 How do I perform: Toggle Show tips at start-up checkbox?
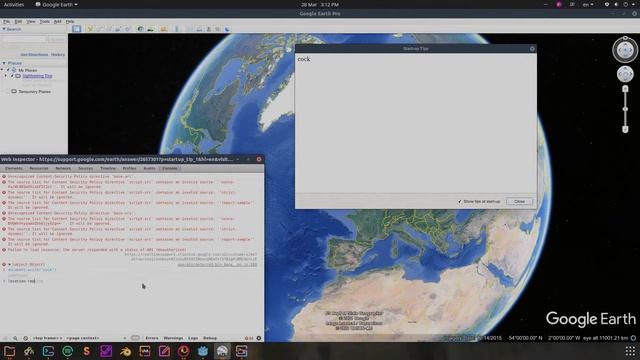(x=460, y=202)
